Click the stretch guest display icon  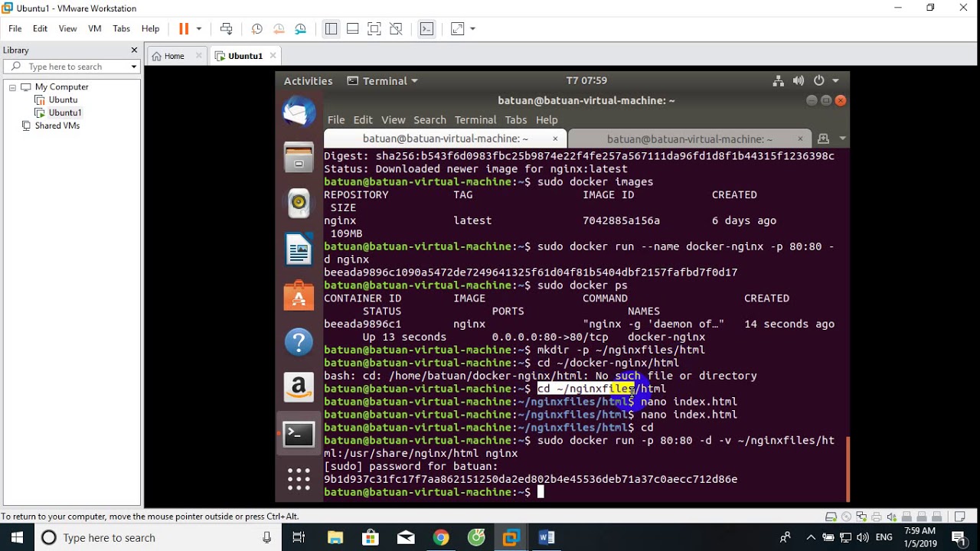pyautogui.click(x=457, y=29)
